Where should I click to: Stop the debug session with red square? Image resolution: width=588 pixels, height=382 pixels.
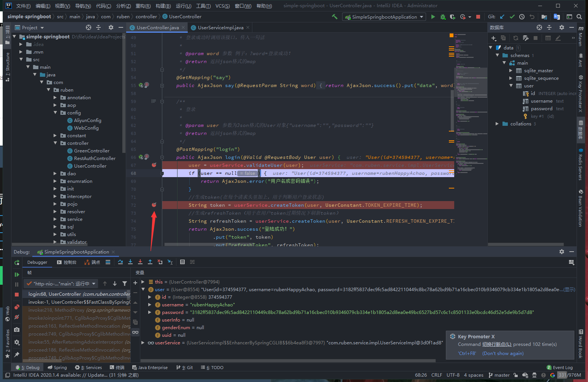point(17,295)
